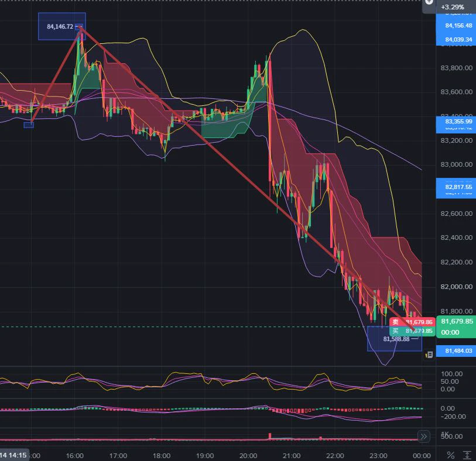Click the green buy price label 81,679.85

tap(412, 331)
